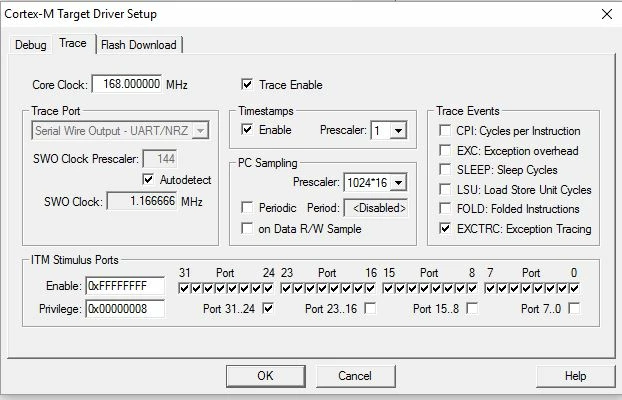Toggle the Timestamps Enable checkbox
The height and width of the screenshot is (400, 622).
click(x=247, y=129)
